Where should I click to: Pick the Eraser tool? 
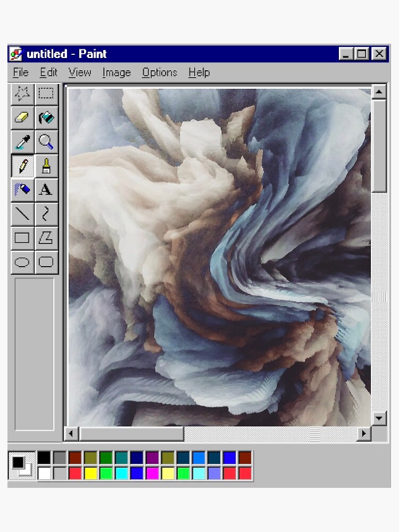coord(22,118)
